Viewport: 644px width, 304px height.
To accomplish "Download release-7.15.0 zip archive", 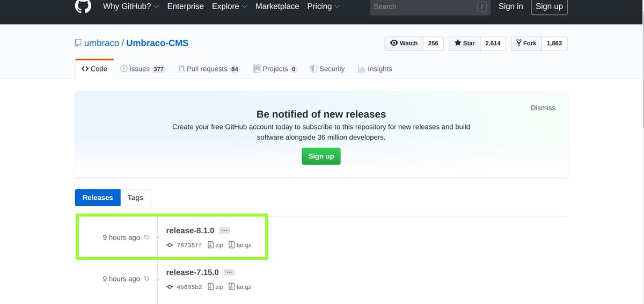I will 216,287.
